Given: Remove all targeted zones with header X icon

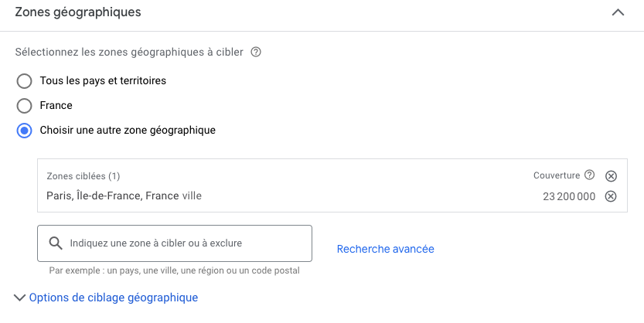Looking at the screenshot, I should point(611,175).
